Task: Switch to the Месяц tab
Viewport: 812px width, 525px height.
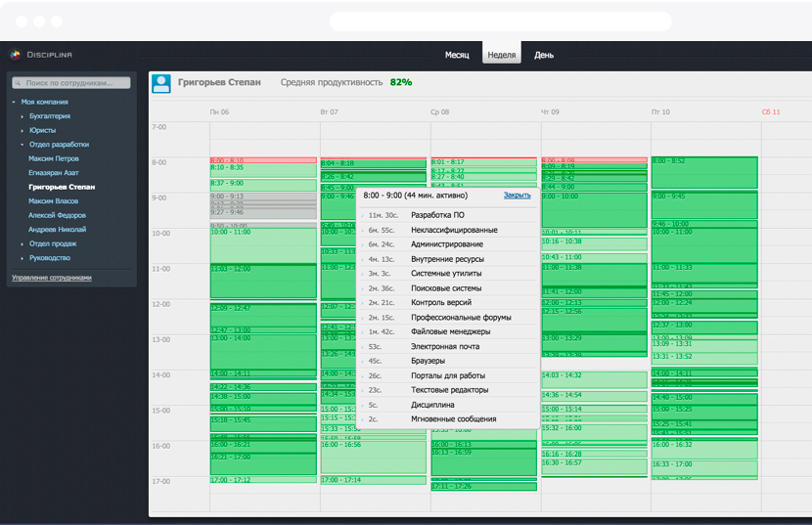Action: pos(457,55)
